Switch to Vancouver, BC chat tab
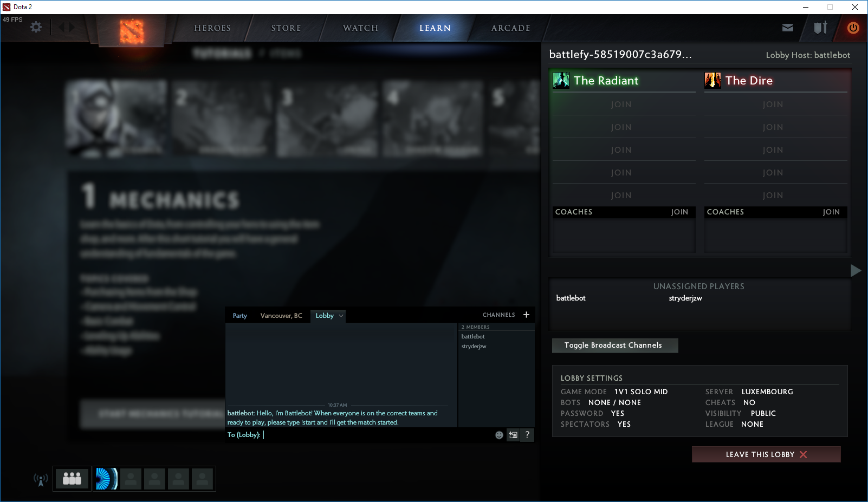 pos(281,316)
